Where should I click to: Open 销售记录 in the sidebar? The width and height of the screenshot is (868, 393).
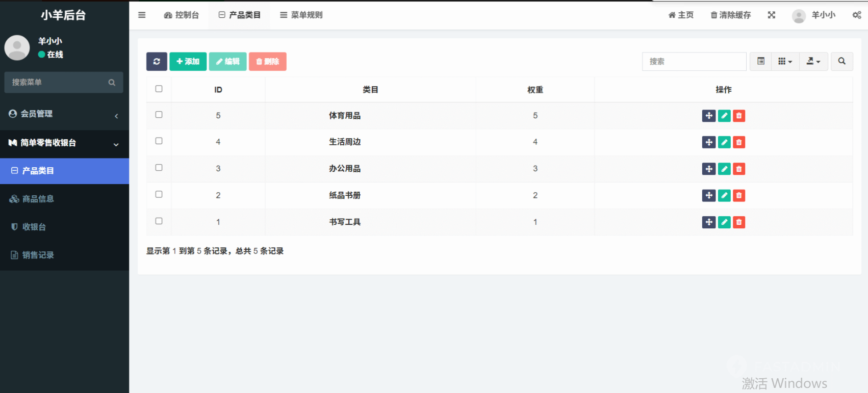64,255
